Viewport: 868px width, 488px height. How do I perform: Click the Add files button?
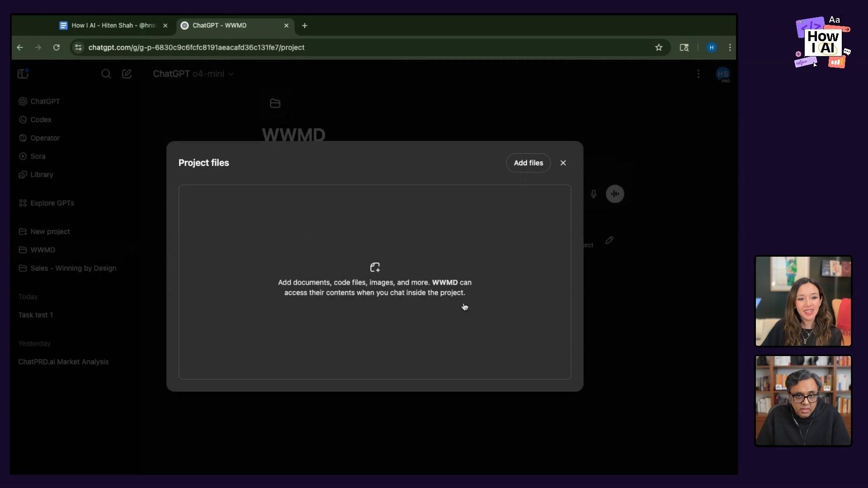(528, 163)
